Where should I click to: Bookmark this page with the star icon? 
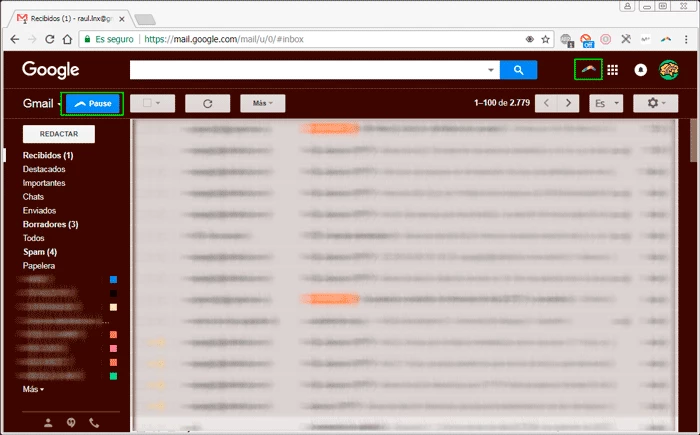tap(545, 39)
